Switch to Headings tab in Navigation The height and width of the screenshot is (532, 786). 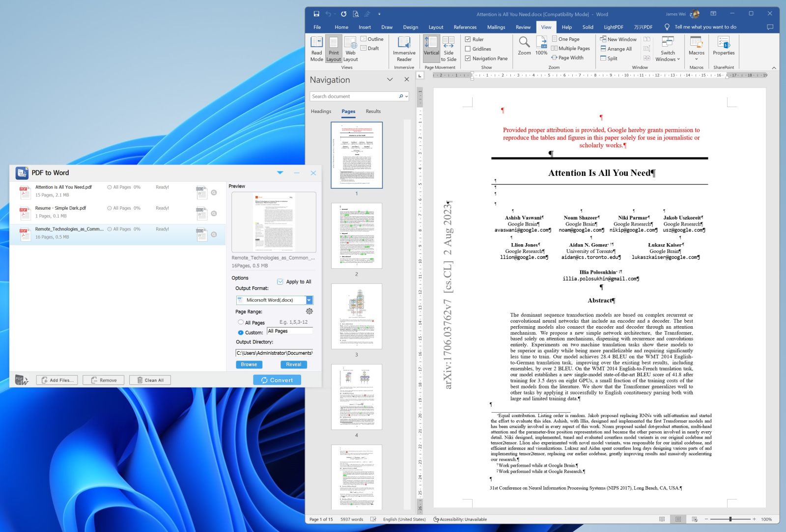click(x=321, y=112)
